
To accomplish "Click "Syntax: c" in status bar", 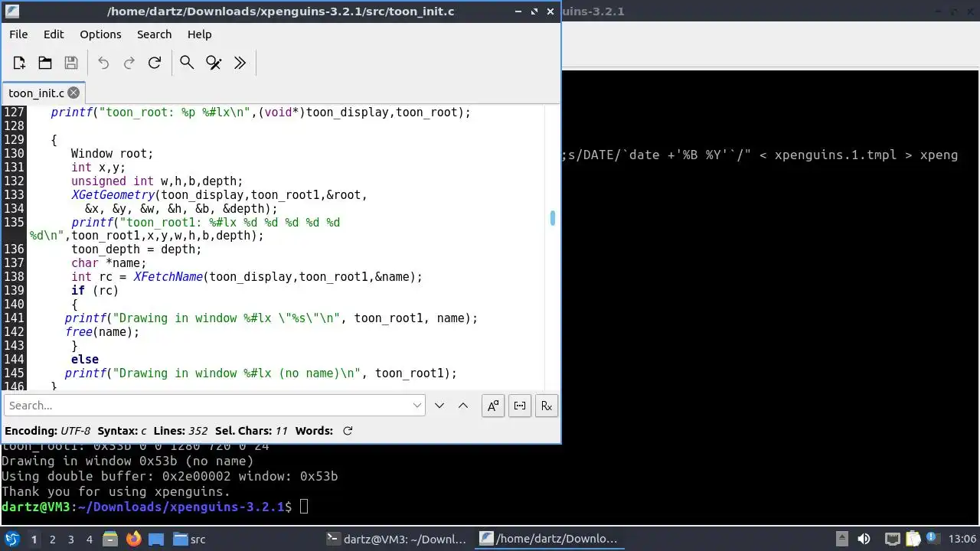I will point(122,431).
